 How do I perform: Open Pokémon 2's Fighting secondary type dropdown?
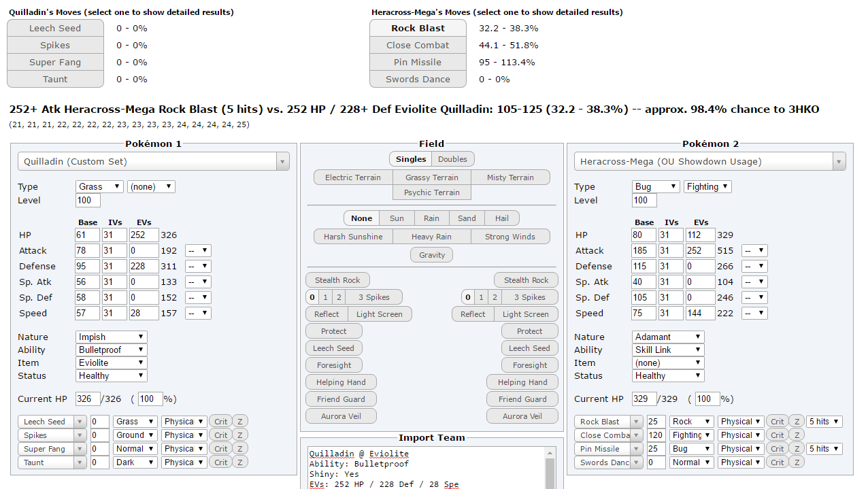[708, 186]
